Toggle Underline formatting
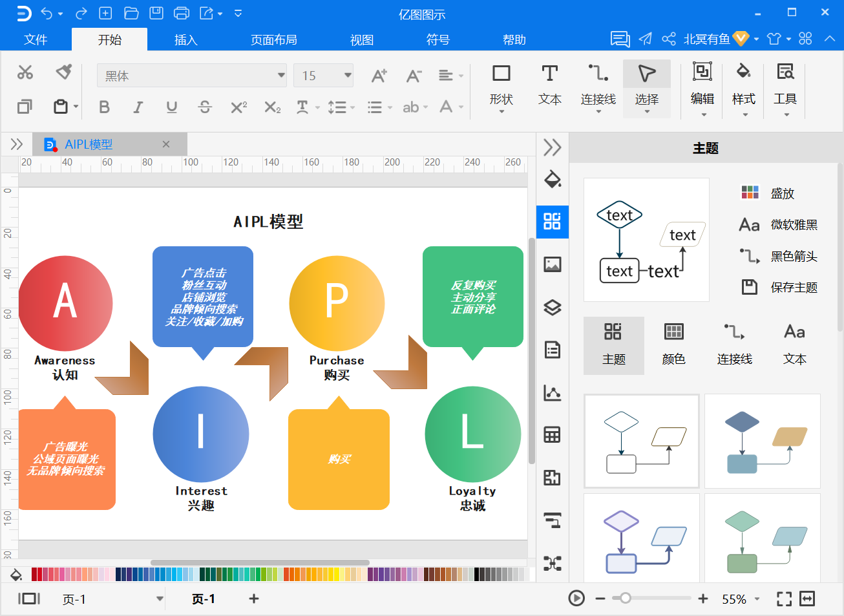Image resolution: width=844 pixels, height=616 pixels. click(x=171, y=107)
